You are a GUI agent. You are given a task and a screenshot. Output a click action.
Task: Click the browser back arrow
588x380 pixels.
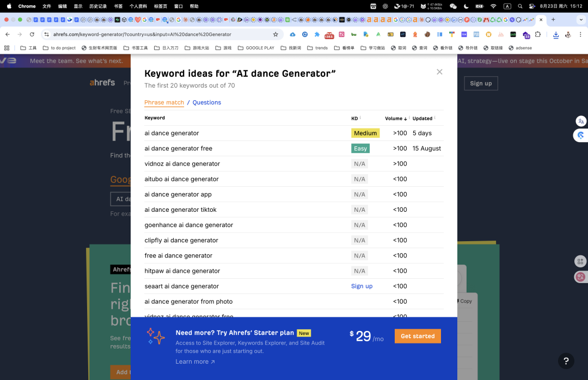click(8, 34)
